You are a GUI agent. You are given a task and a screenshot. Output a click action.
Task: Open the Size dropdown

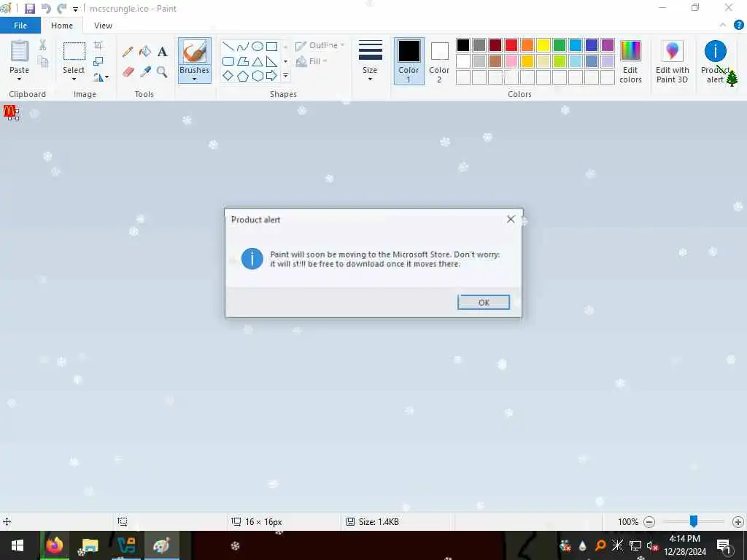[x=370, y=61]
